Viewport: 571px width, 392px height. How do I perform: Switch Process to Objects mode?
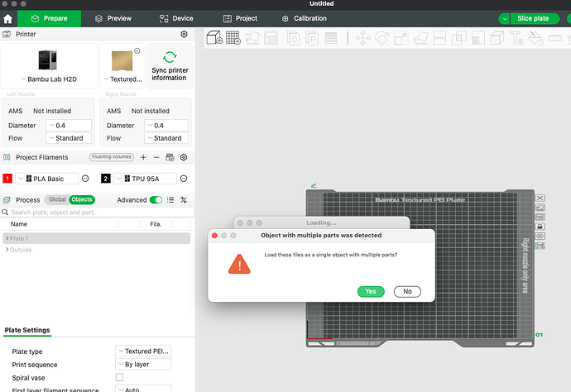point(82,199)
